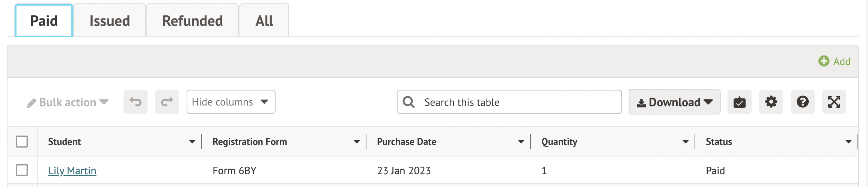Switch to the Refunded tab
The height and width of the screenshot is (187, 868).
click(192, 21)
